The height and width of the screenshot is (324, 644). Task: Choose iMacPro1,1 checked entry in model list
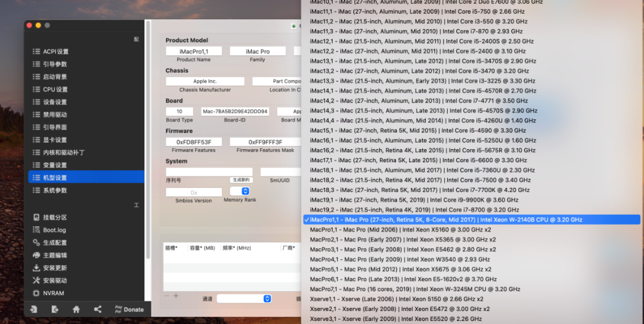click(x=472, y=220)
